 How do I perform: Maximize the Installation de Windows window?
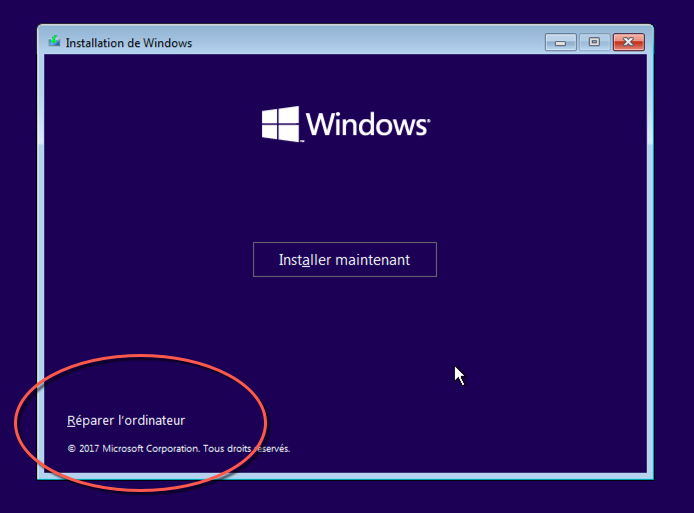point(594,42)
